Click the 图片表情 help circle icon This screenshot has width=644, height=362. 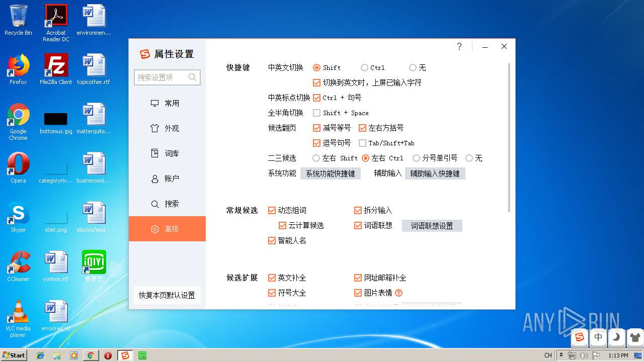click(x=399, y=293)
